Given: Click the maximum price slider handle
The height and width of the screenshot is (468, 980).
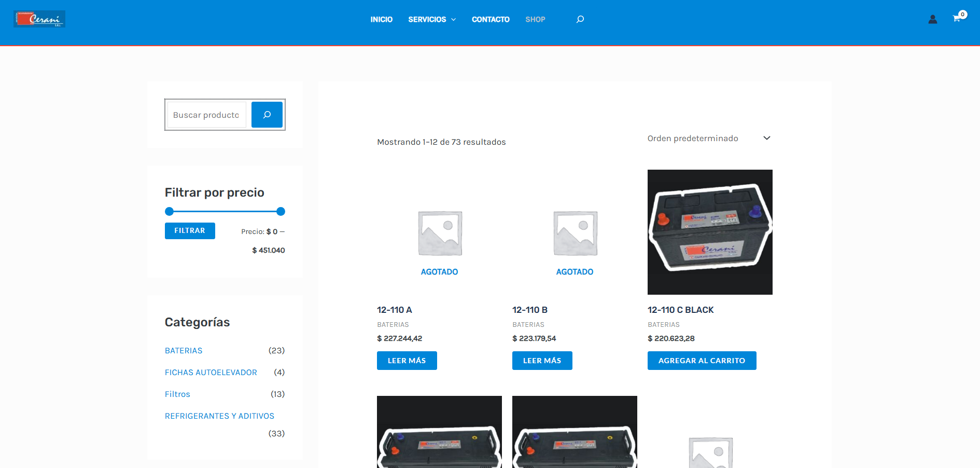Looking at the screenshot, I should [281, 211].
